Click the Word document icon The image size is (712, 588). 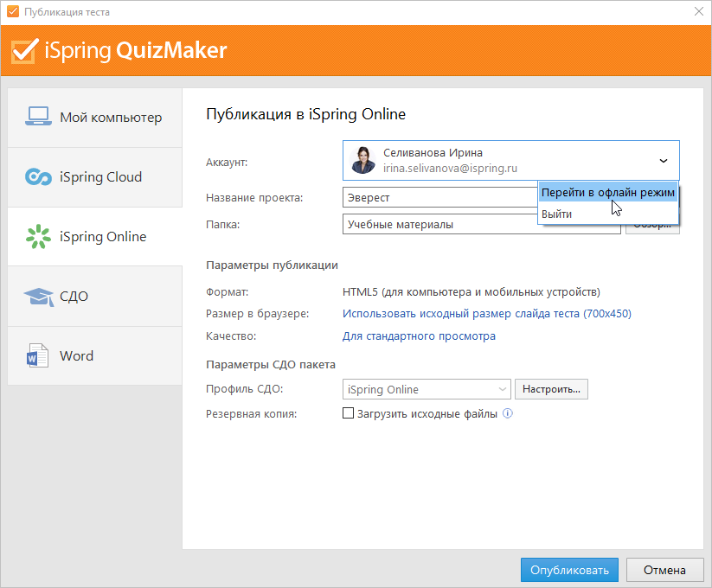click(x=38, y=355)
